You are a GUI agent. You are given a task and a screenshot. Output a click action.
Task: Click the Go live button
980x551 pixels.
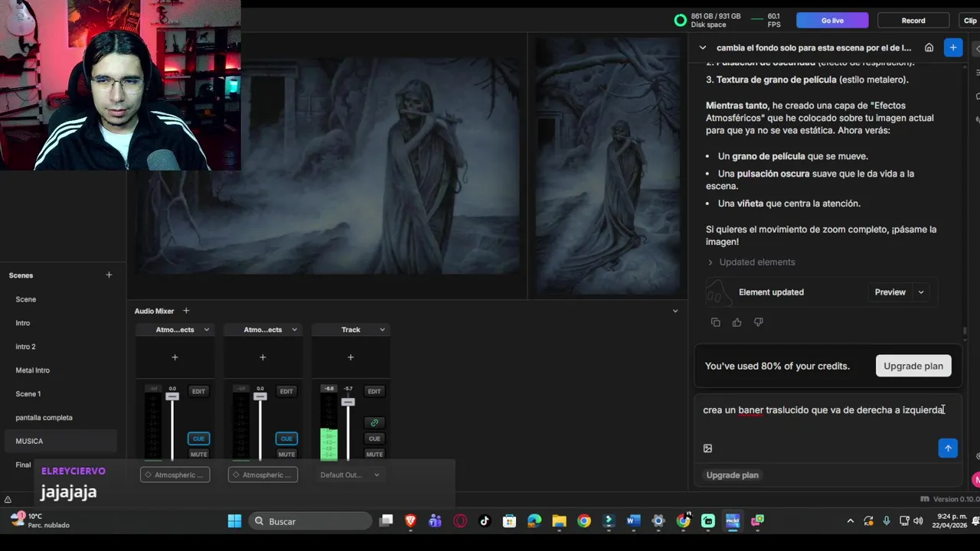(x=832, y=21)
